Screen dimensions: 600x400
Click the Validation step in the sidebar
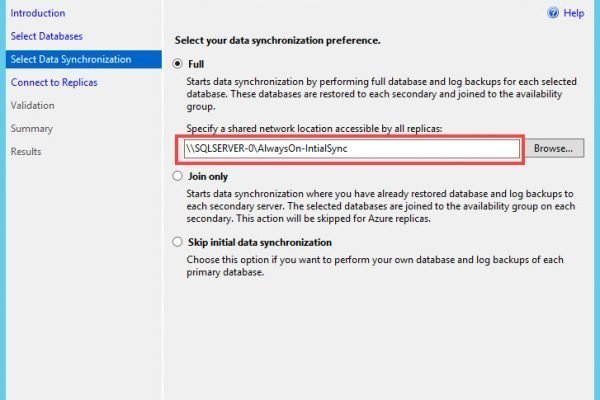point(33,105)
